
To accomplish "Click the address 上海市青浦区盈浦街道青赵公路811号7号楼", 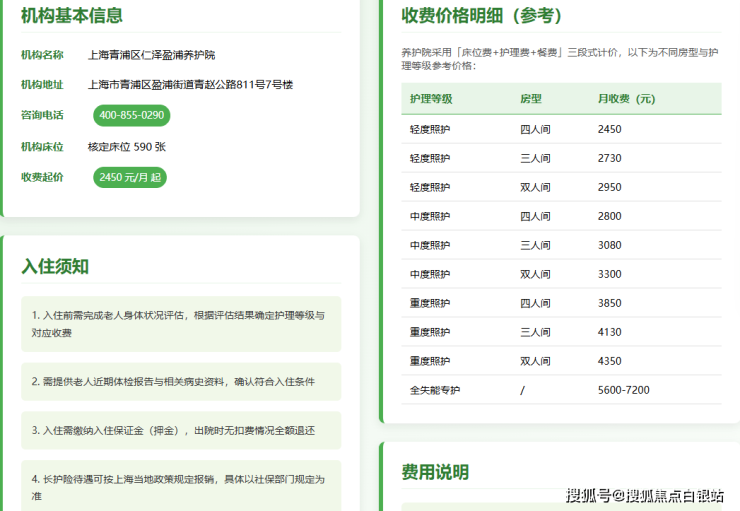I will click(190, 85).
